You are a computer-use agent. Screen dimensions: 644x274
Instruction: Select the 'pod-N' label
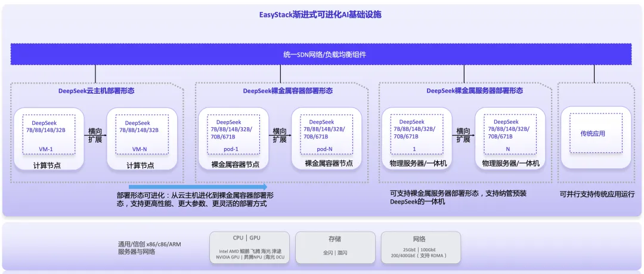[324, 149]
